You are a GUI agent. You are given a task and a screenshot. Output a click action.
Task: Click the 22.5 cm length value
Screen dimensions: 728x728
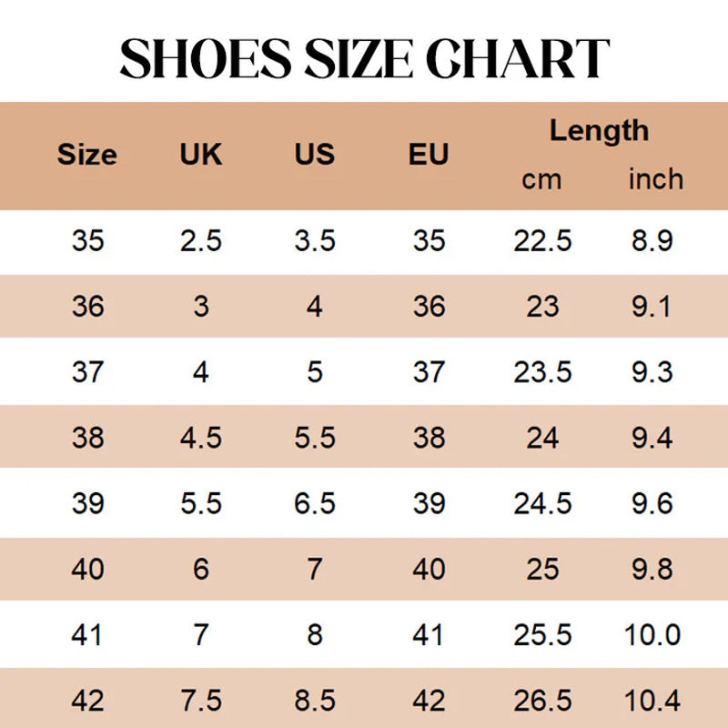542,240
